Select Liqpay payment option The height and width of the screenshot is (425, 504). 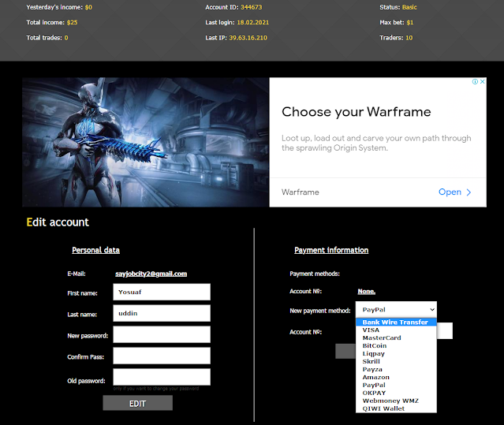click(x=396, y=354)
